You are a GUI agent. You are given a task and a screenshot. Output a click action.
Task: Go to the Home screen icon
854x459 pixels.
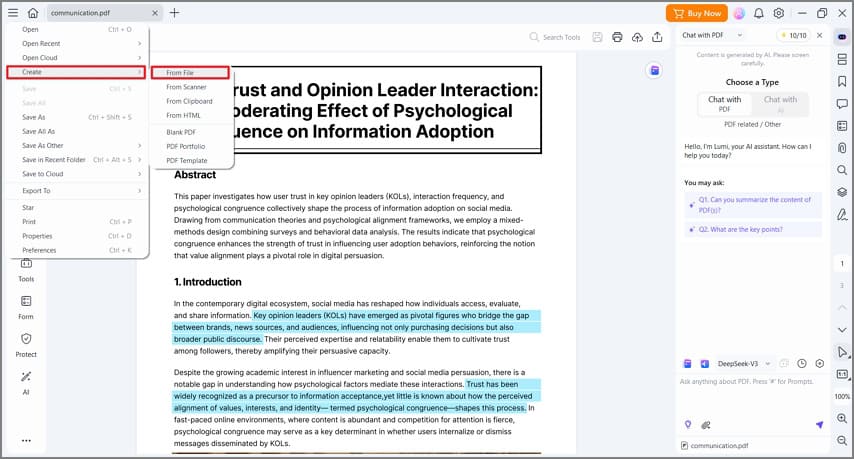pos(33,13)
